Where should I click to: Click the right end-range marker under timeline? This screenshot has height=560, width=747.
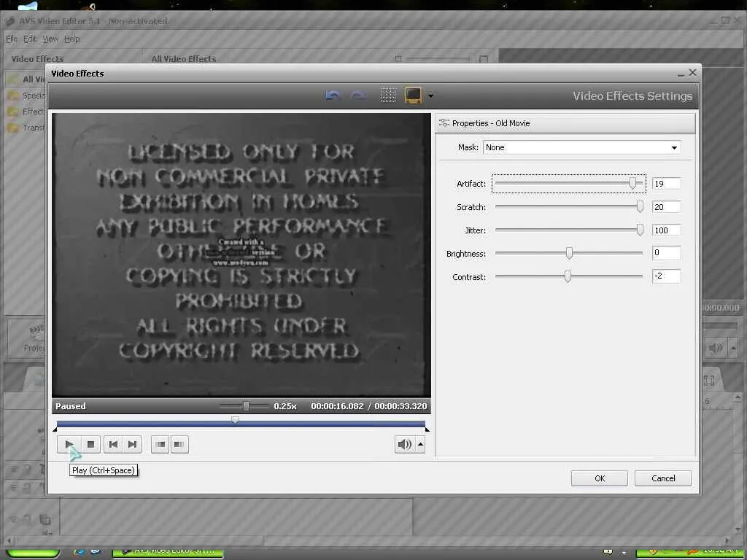click(427, 429)
